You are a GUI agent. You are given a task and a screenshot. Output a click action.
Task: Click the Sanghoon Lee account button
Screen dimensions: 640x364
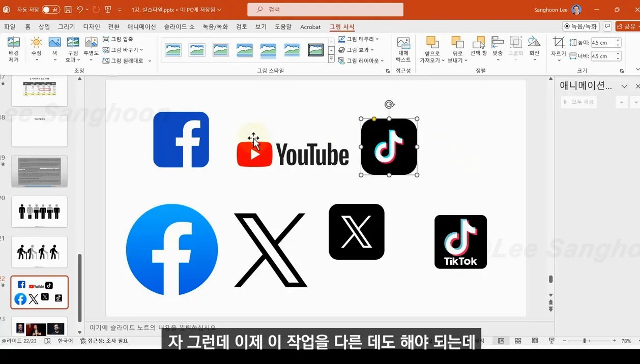pyautogui.click(x=558, y=10)
